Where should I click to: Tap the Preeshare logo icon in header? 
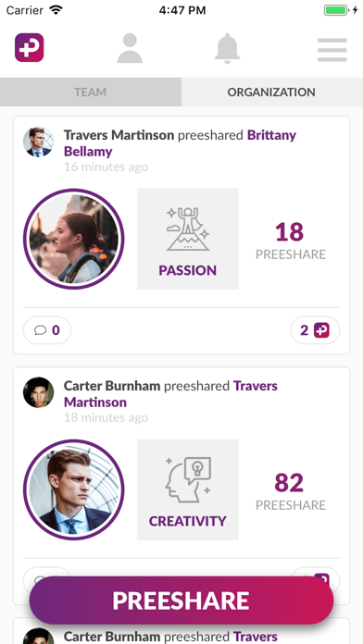click(x=30, y=47)
